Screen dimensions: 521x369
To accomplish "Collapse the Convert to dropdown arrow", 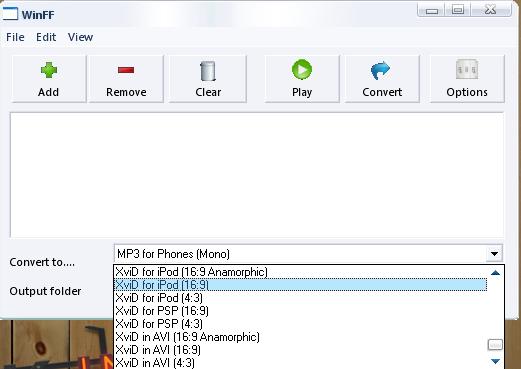I will (494, 254).
